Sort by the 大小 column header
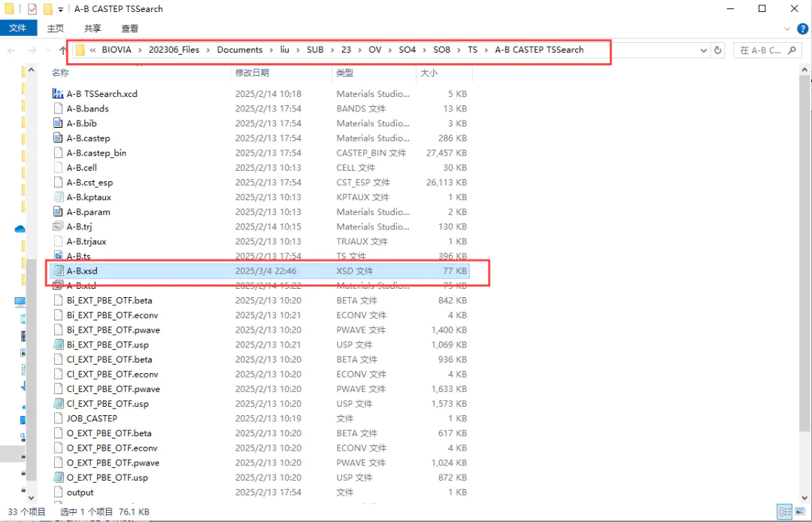This screenshot has height=522, width=812. pyautogui.click(x=429, y=73)
